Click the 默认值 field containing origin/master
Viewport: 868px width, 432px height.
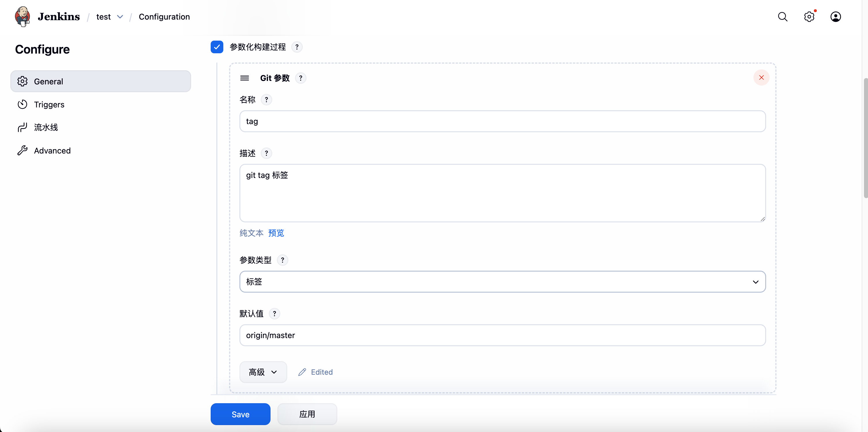pyautogui.click(x=502, y=335)
